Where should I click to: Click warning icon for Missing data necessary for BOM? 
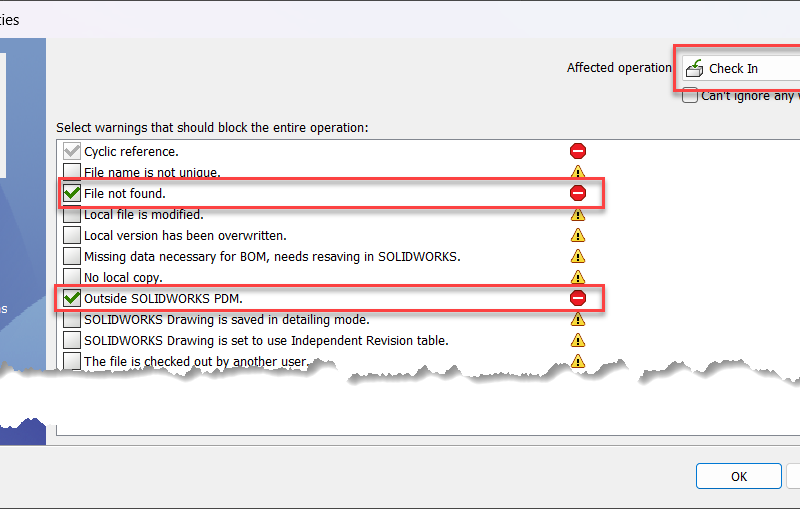coord(577,256)
